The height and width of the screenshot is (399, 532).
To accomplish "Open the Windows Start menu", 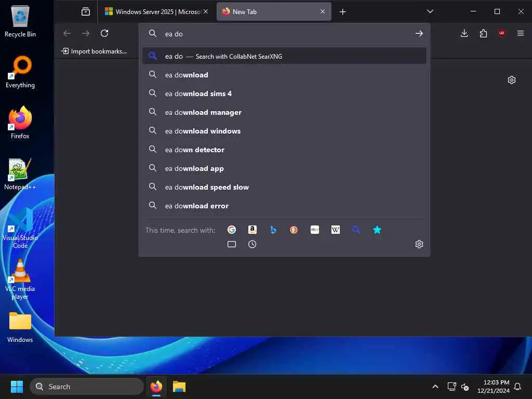I will [17, 387].
